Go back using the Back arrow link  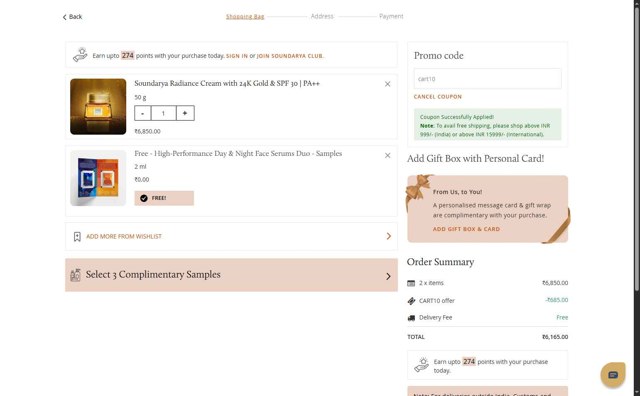coord(72,17)
